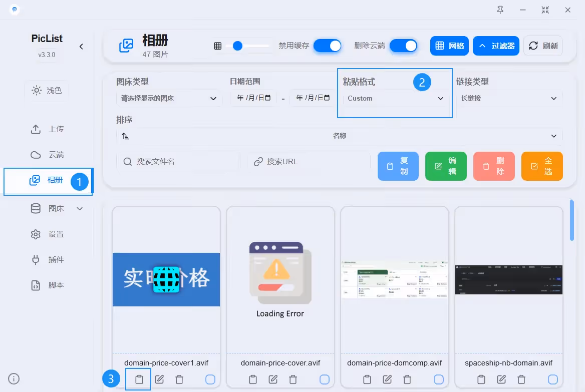Open the 粘贴格式 Custom dropdown

(x=395, y=99)
